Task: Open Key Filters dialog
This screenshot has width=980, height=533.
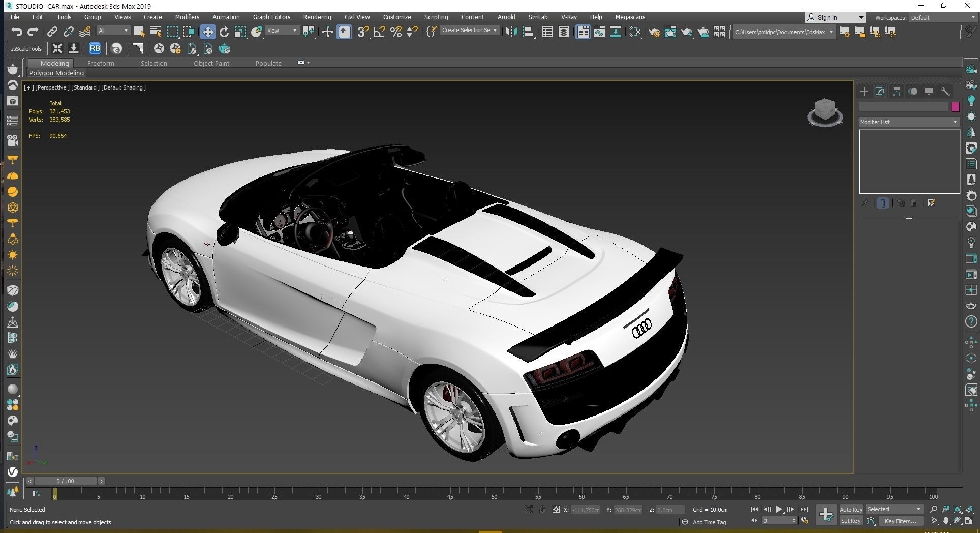Action: click(x=900, y=521)
